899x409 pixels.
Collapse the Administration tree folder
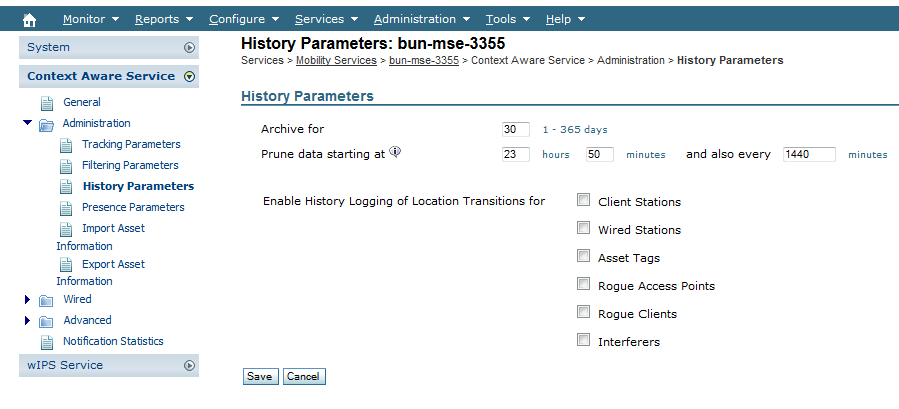(x=27, y=124)
